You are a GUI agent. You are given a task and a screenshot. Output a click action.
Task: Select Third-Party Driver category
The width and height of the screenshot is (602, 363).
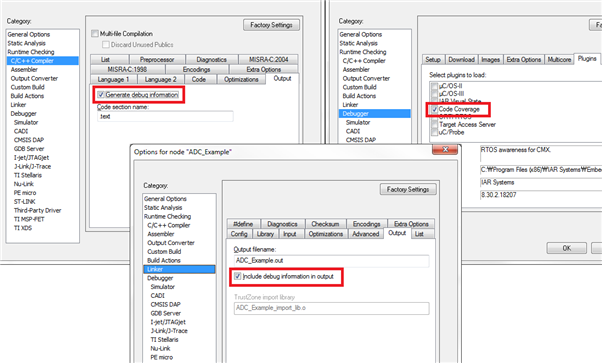tap(38, 210)
